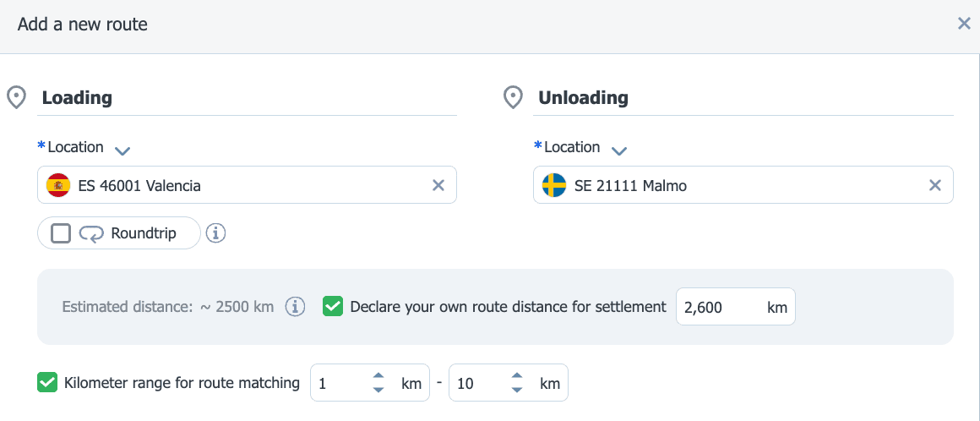Viewport: 980px width, 421px height.
Task: Uncheck Declare your own route distance
Action: (333, 307)
